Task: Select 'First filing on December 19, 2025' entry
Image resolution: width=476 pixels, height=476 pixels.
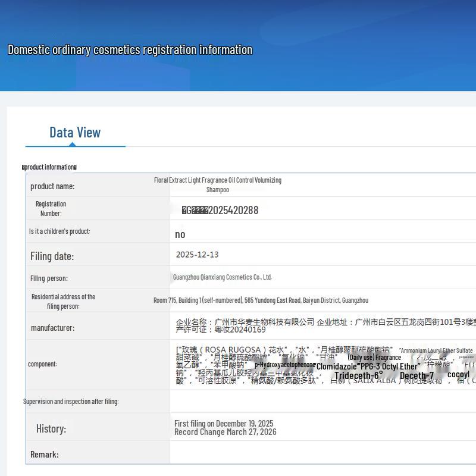Action: pyautogui.click(x=224, y=423)
